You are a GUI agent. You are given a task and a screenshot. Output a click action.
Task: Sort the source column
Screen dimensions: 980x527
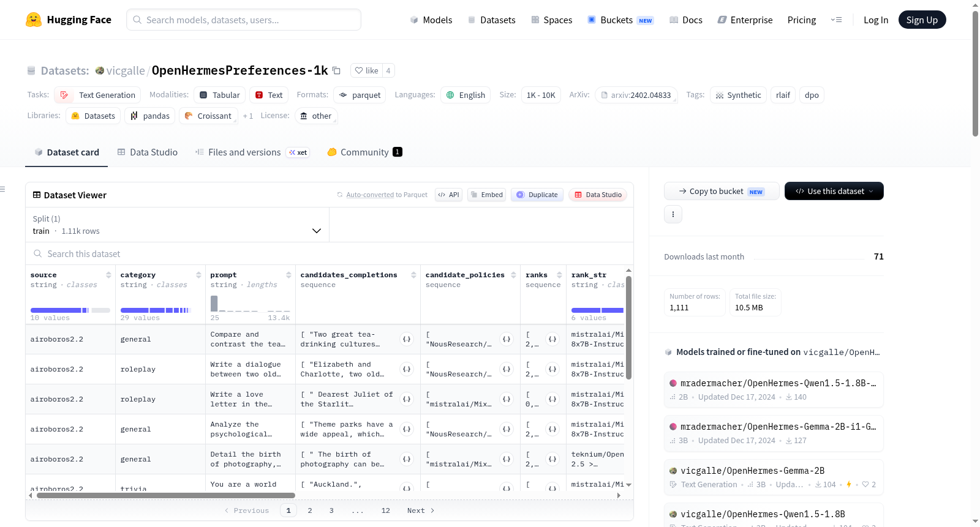point(108,275)
